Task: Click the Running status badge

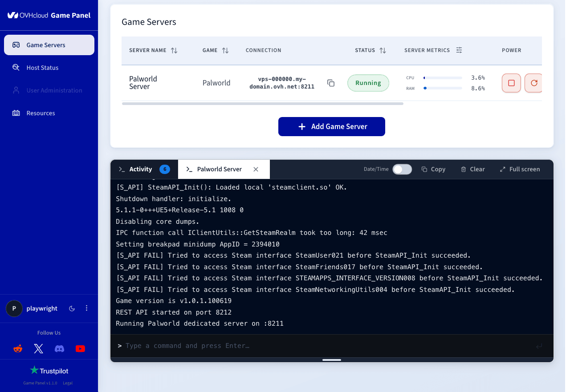Action: pos(368,83)
